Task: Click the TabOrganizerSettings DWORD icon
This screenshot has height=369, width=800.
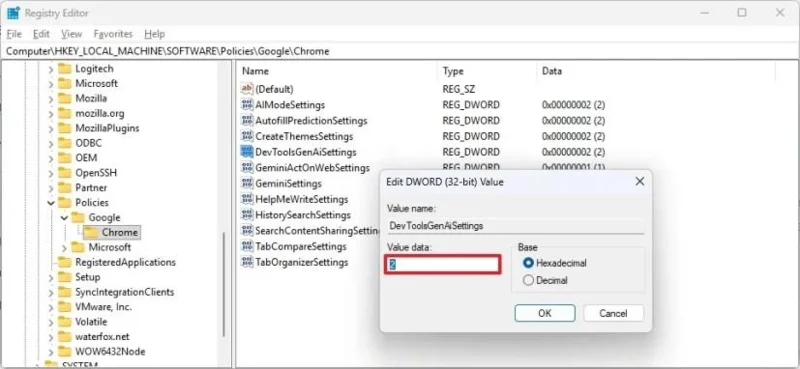Action: pos(247,262)
